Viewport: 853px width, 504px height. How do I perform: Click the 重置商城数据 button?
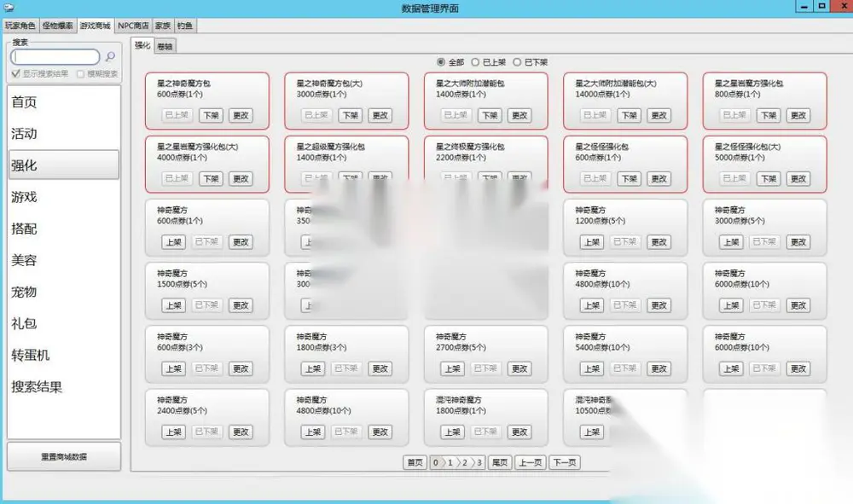click(x=64, y=457)
